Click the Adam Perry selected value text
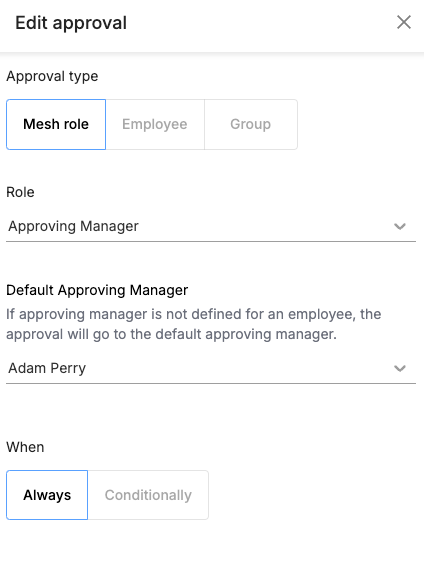Viewport: 424px width, 570px height. click(x=47, y=368)
